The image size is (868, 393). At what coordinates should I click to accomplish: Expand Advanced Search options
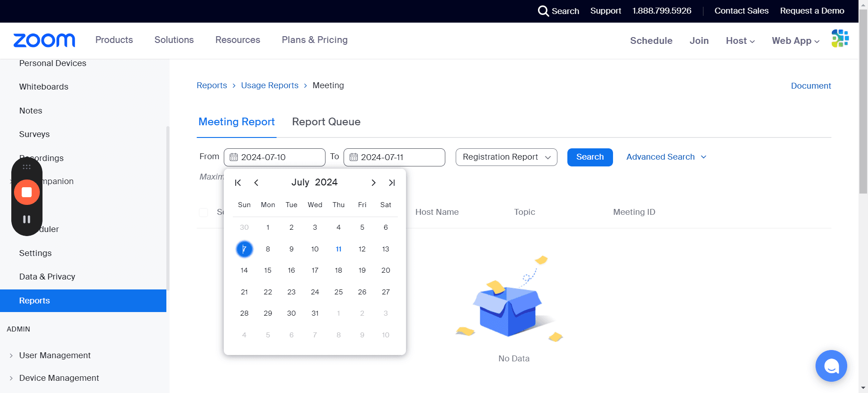(x=666, y=157)
